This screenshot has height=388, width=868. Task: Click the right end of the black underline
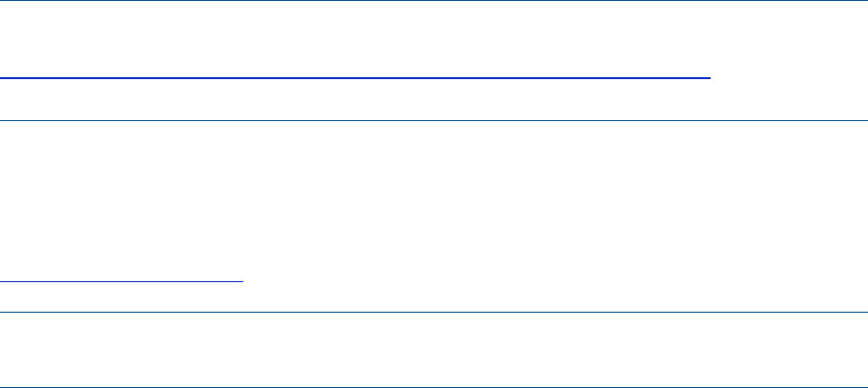coord(243,281)
